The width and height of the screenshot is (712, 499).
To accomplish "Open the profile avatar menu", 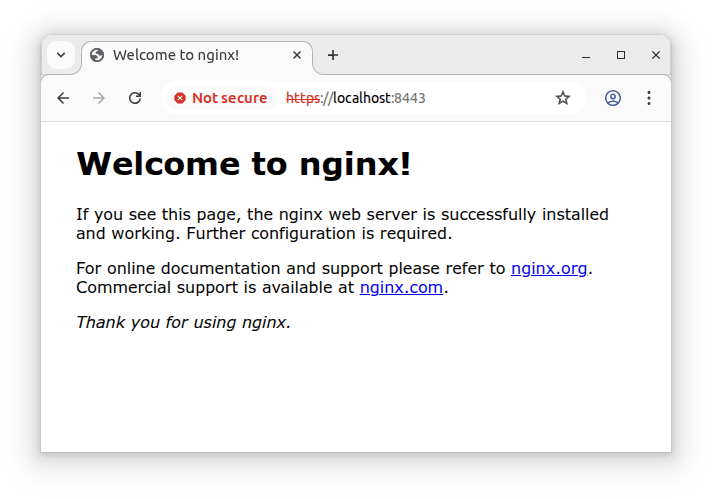I will pos(613,98).
